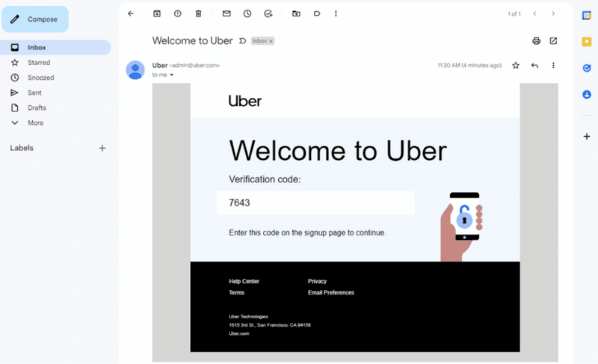
Task: Open the message's three-dot more menu
Action: click(x=553, y=66)
